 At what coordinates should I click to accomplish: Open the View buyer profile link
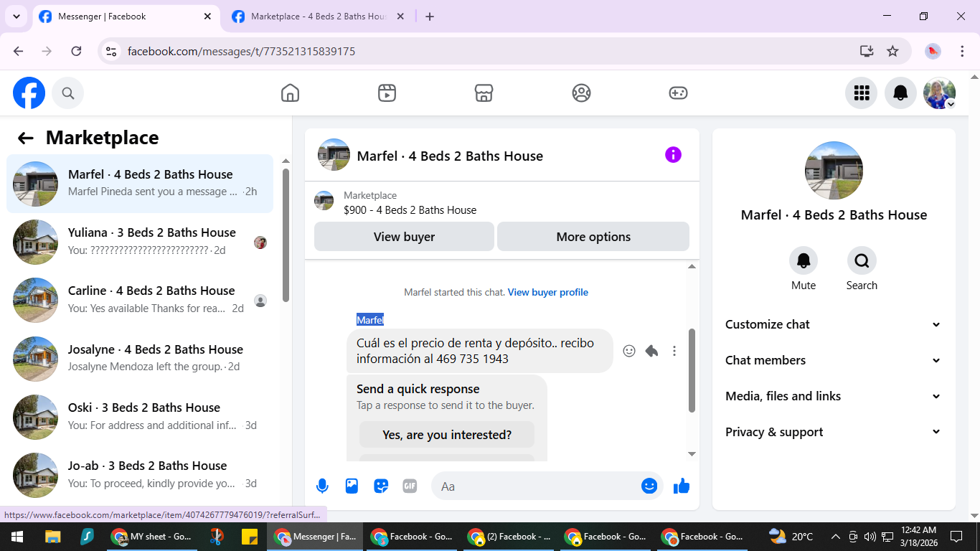548,292
